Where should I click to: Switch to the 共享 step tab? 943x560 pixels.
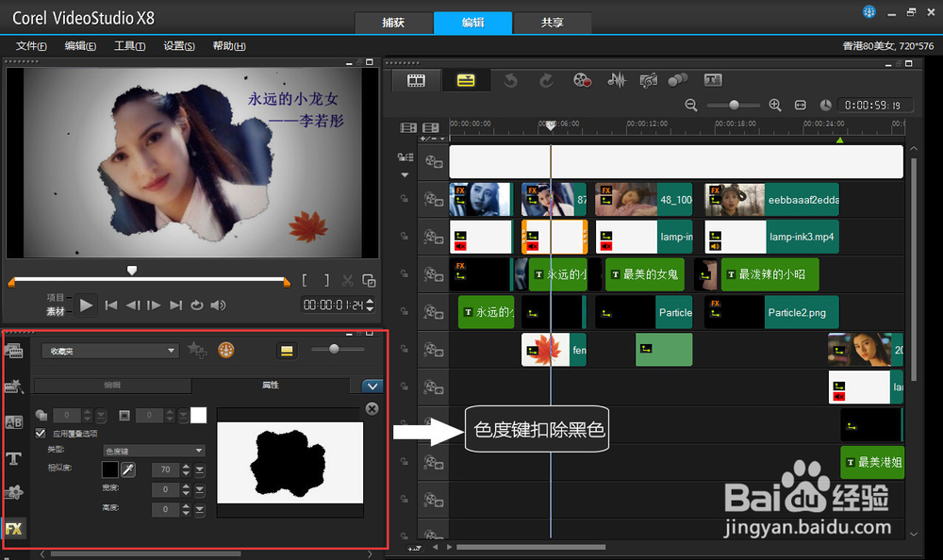552,23
